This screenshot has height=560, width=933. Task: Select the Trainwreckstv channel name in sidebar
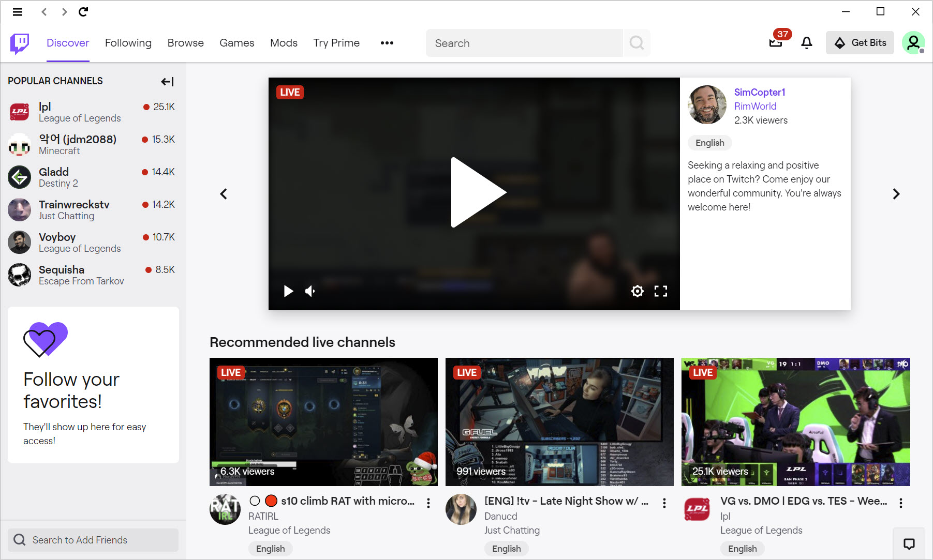coord(74,204)
